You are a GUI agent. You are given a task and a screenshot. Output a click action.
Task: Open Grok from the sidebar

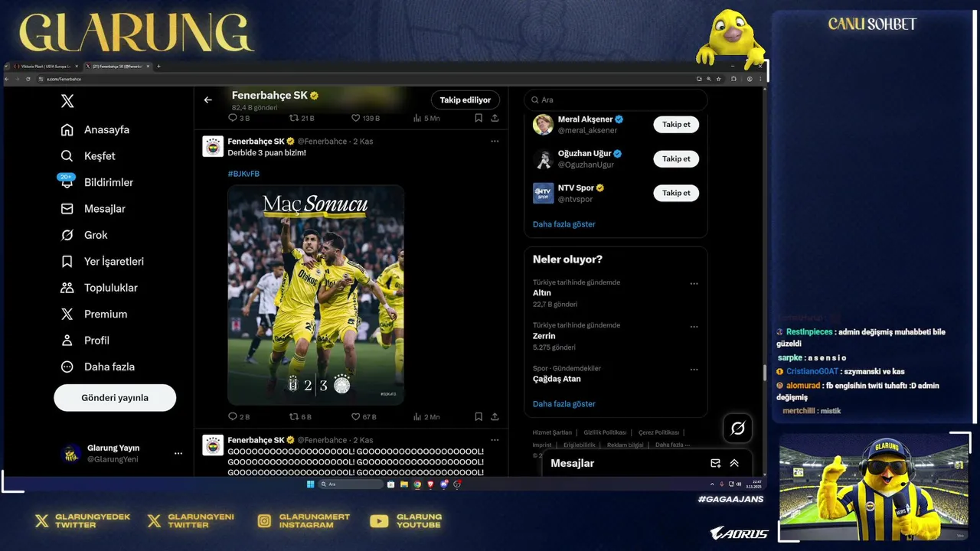84,235
